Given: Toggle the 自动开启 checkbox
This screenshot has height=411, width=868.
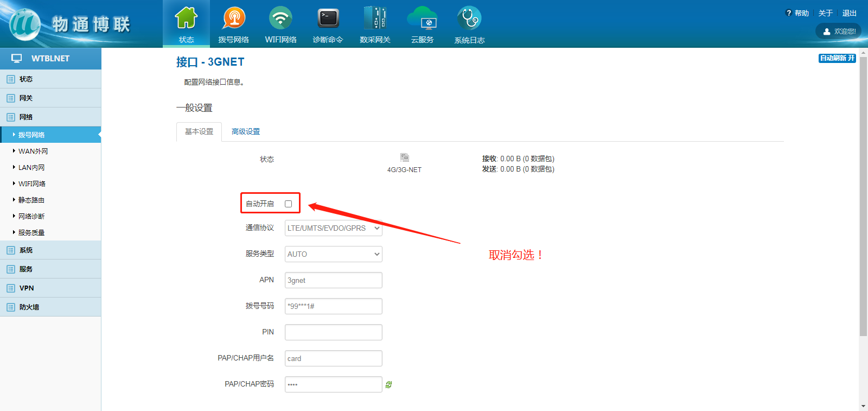Looking at the screenshot, I should pos(288,204).
